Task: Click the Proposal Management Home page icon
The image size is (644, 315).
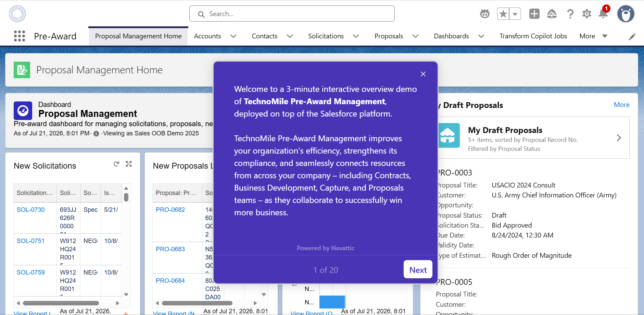Action: 22,70
